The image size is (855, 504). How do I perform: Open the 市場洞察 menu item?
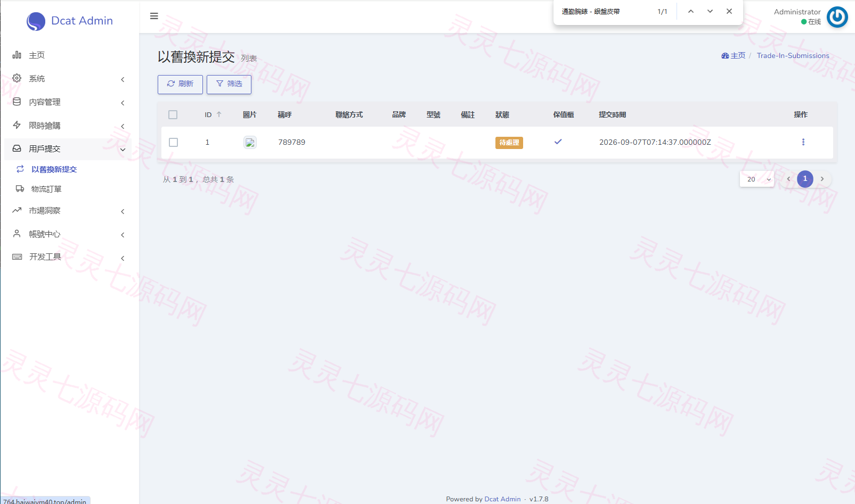click(68, 211)
